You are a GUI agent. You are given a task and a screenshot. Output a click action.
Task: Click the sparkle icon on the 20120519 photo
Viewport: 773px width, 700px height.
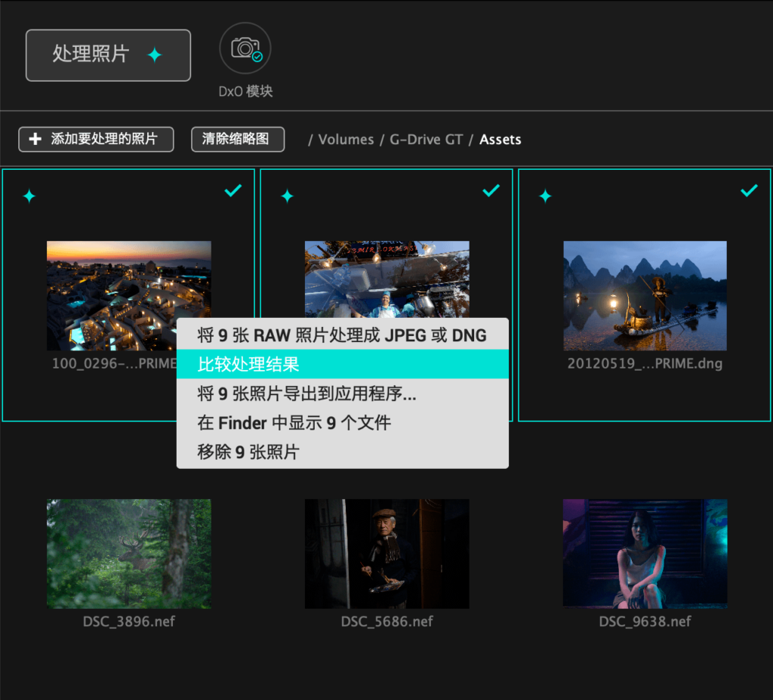(545, 196)
